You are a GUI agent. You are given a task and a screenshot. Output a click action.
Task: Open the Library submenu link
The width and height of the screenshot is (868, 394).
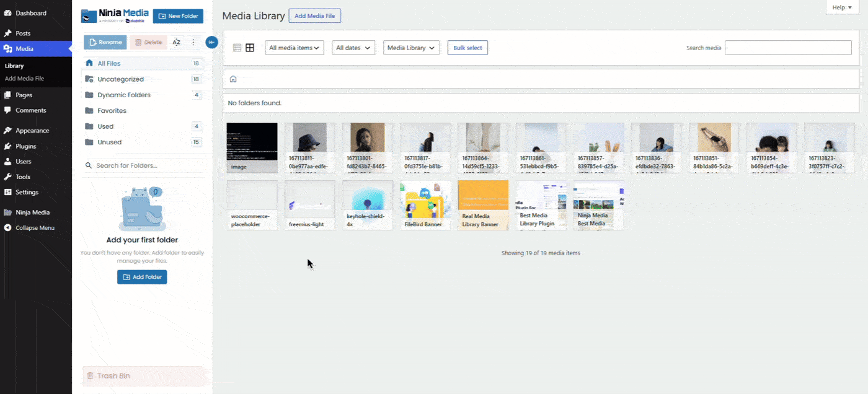(14, 66)
